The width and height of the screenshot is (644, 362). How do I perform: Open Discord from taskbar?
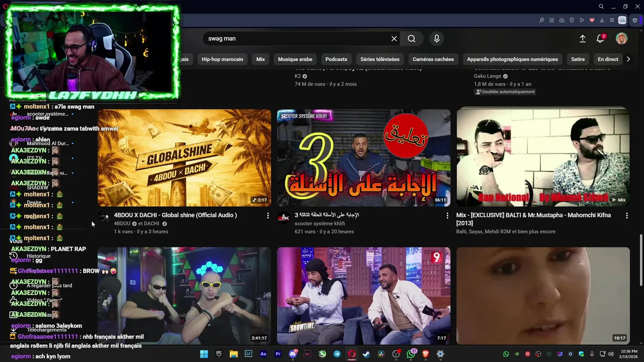pyautogui.click(x=293, y=354)
